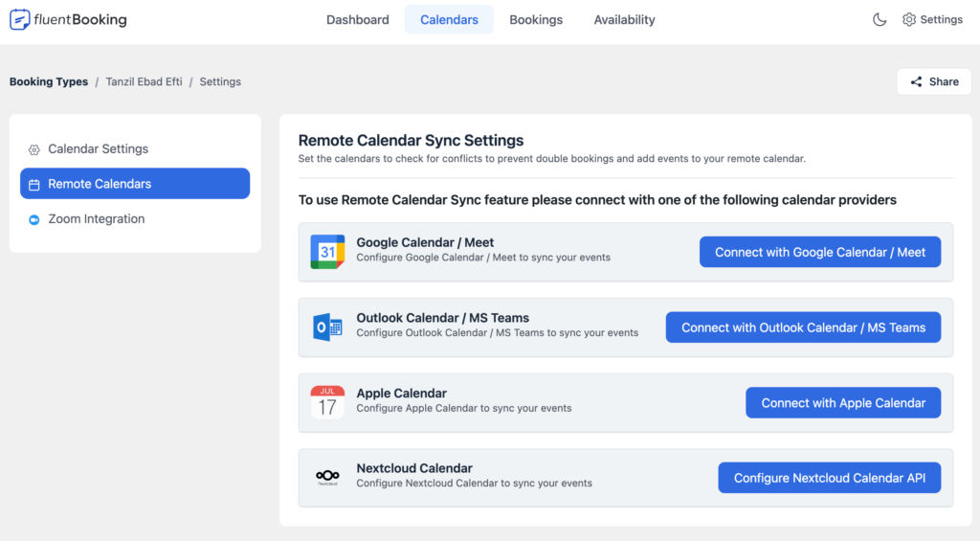This screenshot has height=541, width=980.
Task: Click Tanzil Ebad Efti breadcrumb
Action: click(x=144, y=82)
